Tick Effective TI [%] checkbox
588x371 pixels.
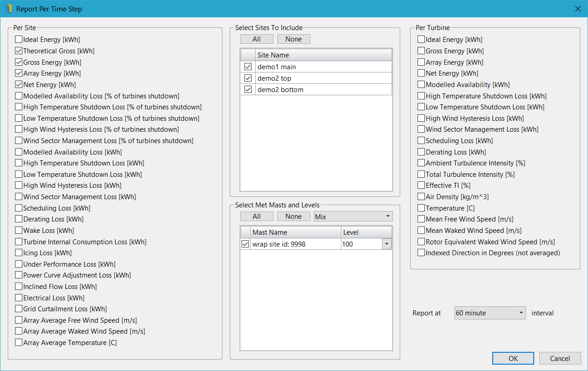click(421, 185)
